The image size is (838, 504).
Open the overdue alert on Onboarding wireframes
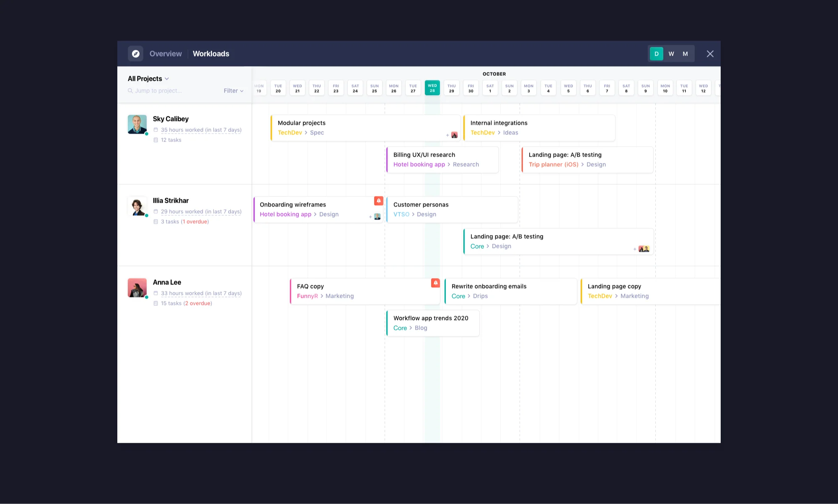(x=379, y=201)
